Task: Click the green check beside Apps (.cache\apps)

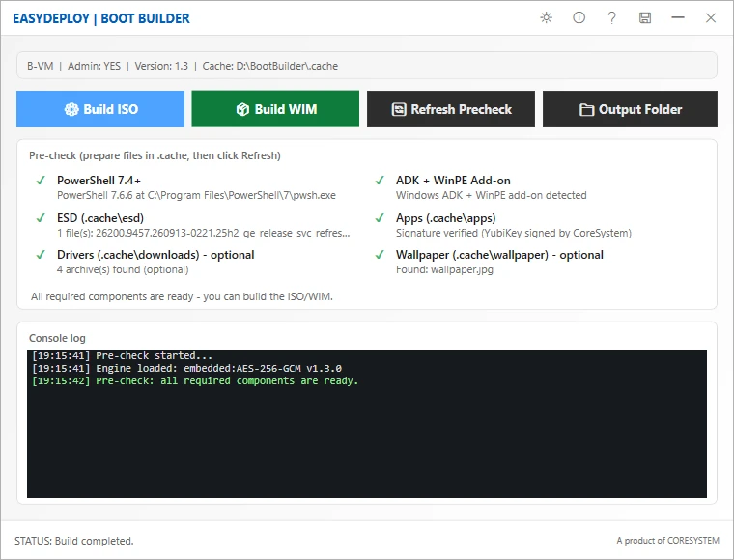Action: (380, 217)
